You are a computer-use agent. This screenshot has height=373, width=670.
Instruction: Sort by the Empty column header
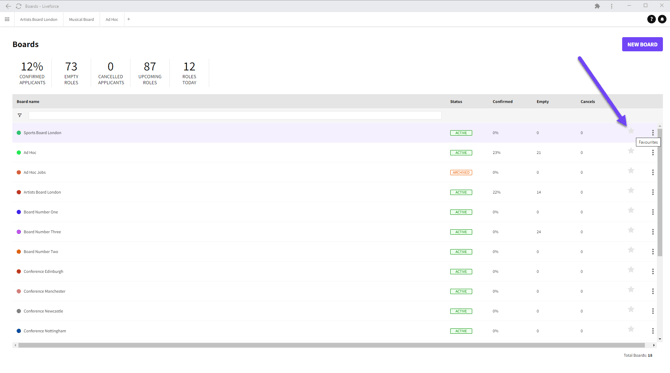pos(543,102)
